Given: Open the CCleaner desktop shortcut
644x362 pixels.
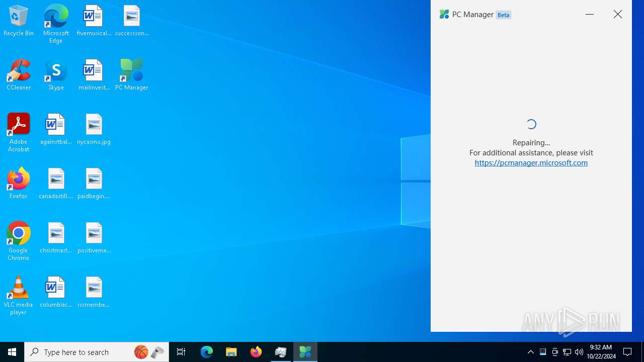Looking at the screenshot, I should pyautogui.click(x=18, y=75).
